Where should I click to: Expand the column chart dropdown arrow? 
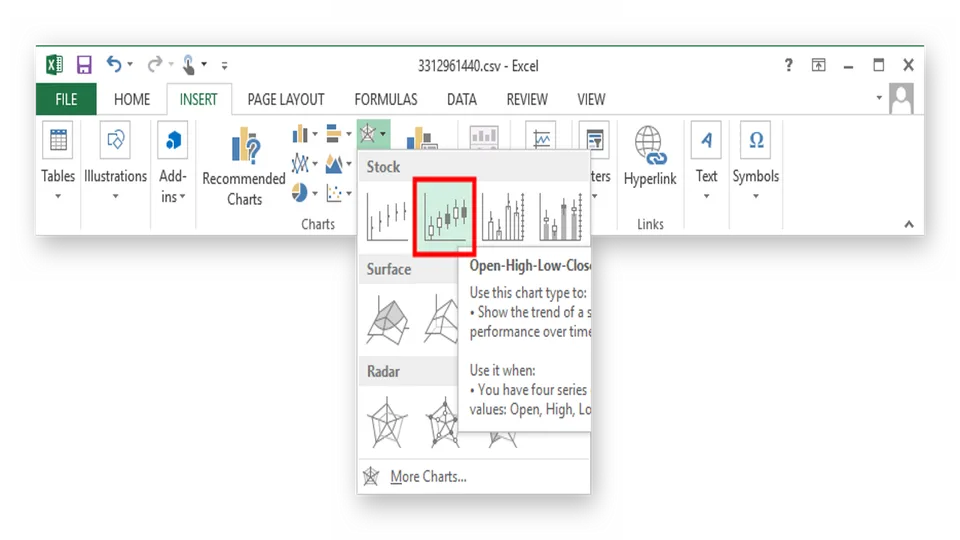(x=315, y=134)
